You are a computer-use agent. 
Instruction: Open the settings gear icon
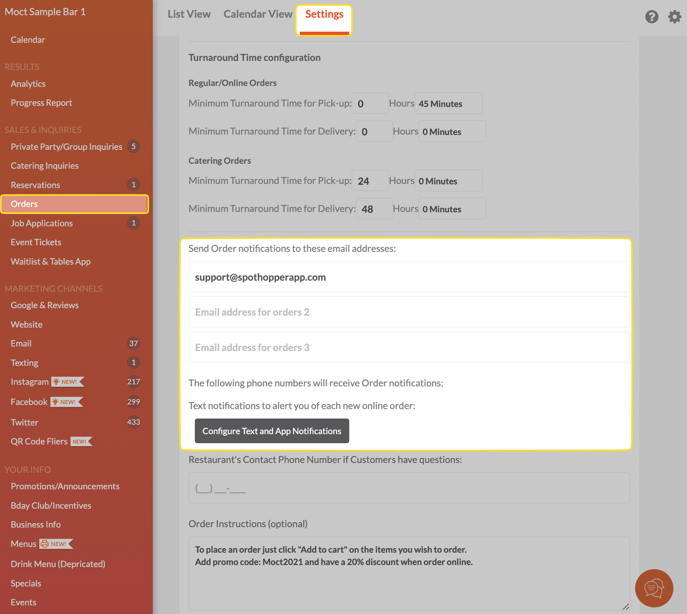click(x=675, y=17)
